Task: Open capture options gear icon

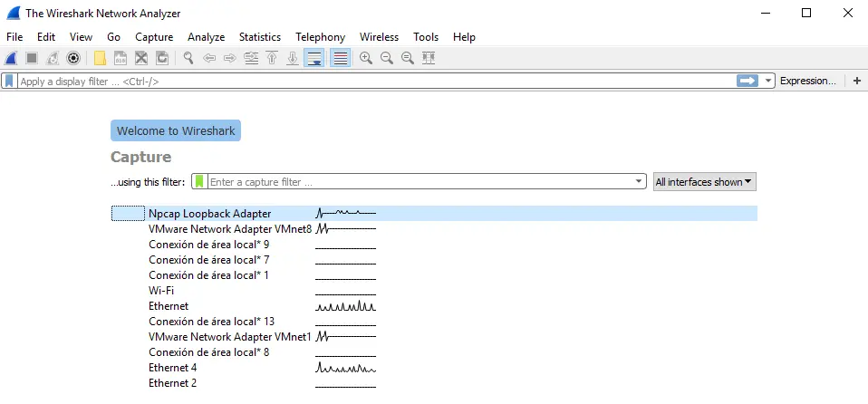Action: [x=73, y=58]
